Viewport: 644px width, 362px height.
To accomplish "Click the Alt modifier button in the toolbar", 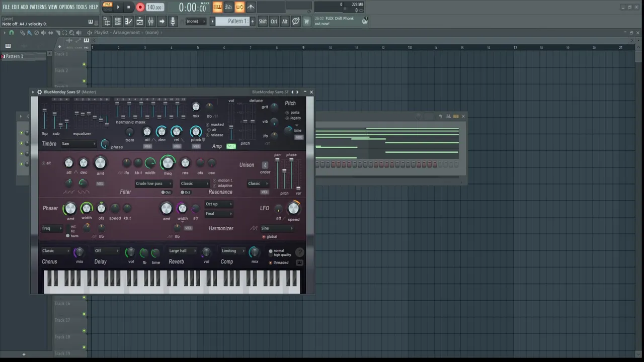I will pyautogui.click(x=285, y=21).
